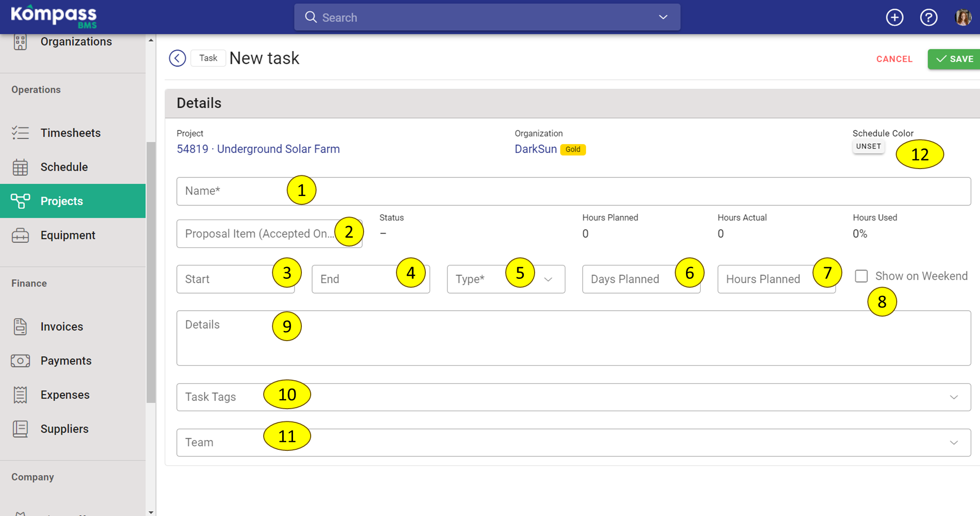Expand the Task Tags dropdown
Image resolution: width=980 pixels, height=516 pixels.
point(953,397)
